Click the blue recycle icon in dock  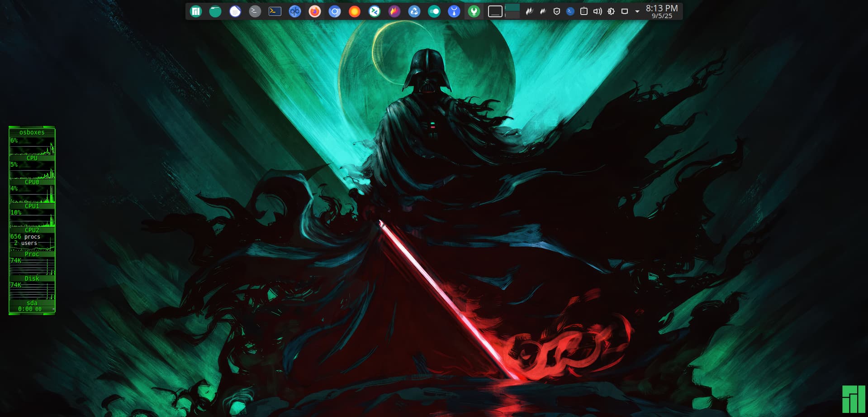click(414, 11)
